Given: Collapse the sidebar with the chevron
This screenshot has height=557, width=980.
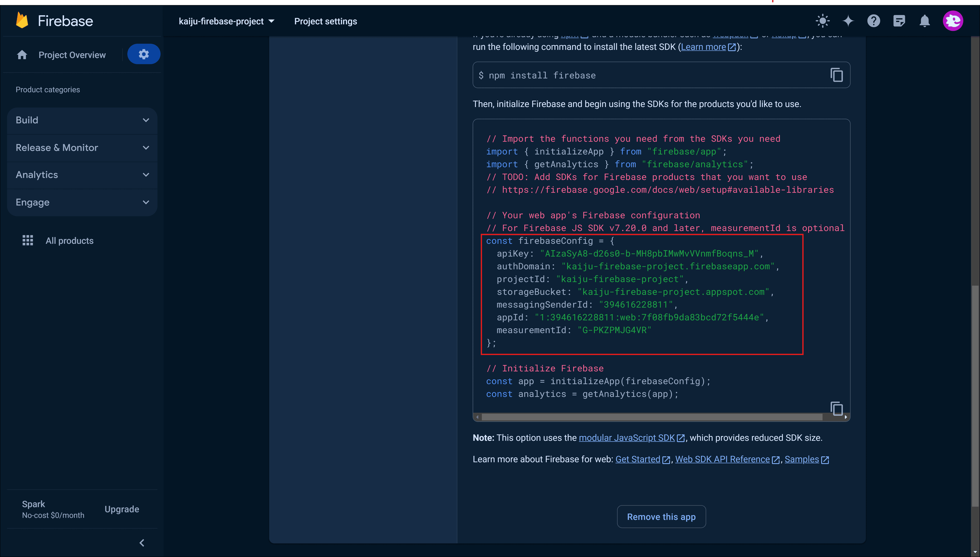Looking at the screenshot, I should tap(142, 543).
